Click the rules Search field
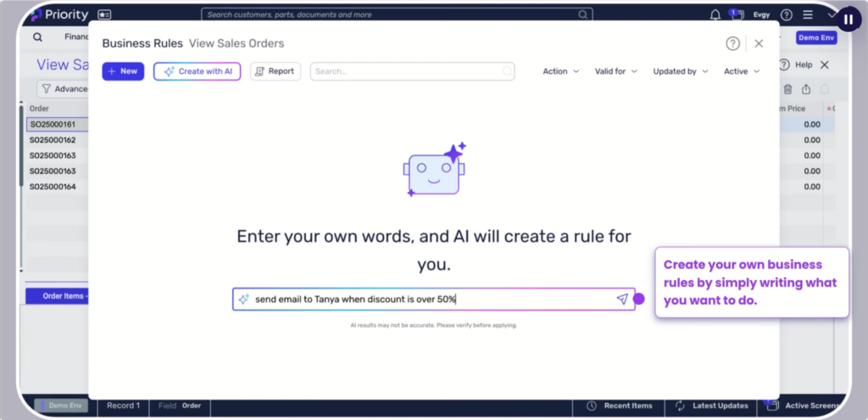Screen dimensions: 868x420 [413, 71]
